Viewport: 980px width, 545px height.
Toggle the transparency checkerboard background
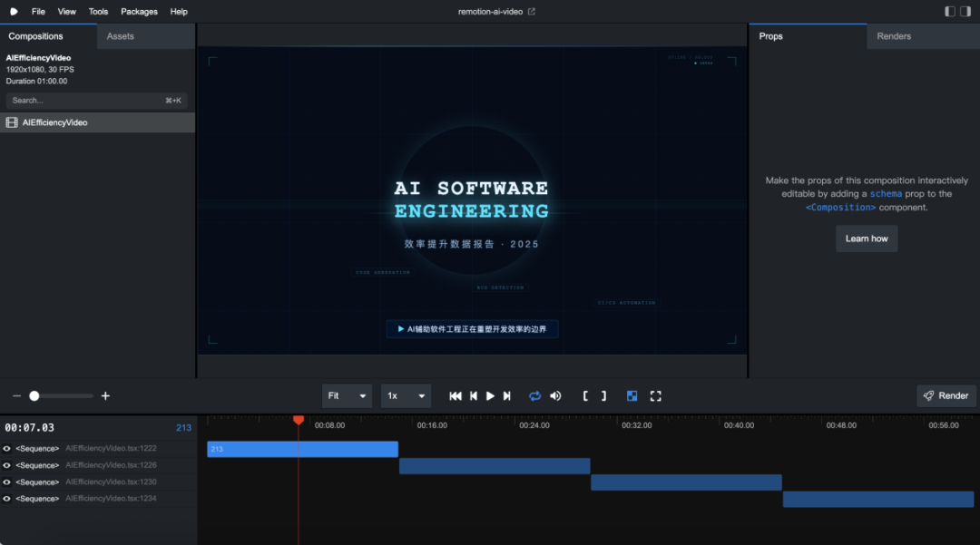click(x=632, y=396)
